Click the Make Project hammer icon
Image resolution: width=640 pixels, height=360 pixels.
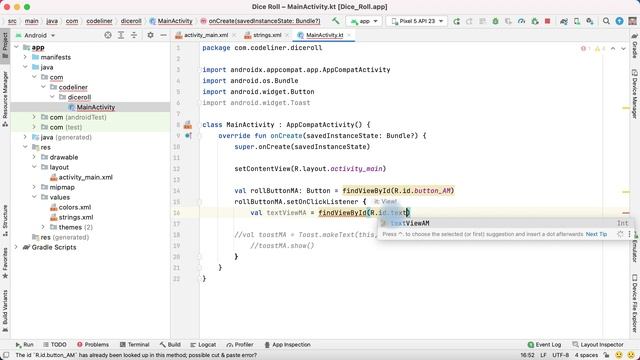point(336,21)
